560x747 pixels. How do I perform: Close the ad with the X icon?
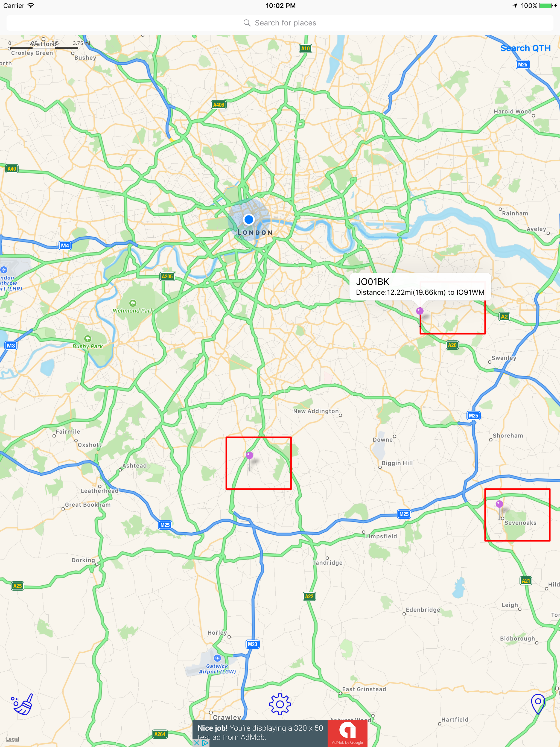tap(197, 743)
